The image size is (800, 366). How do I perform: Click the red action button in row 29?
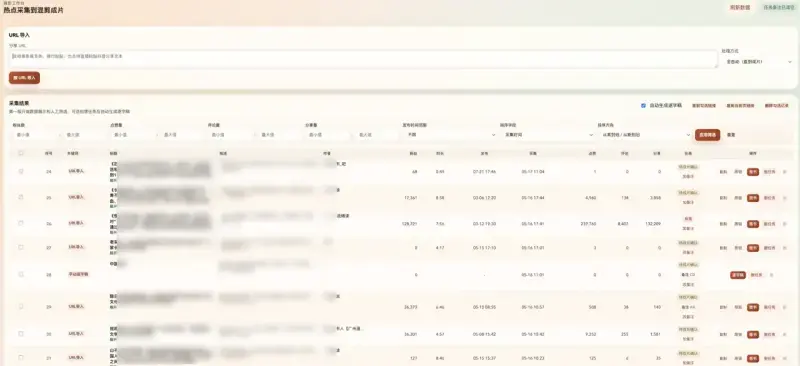point(753,307)
